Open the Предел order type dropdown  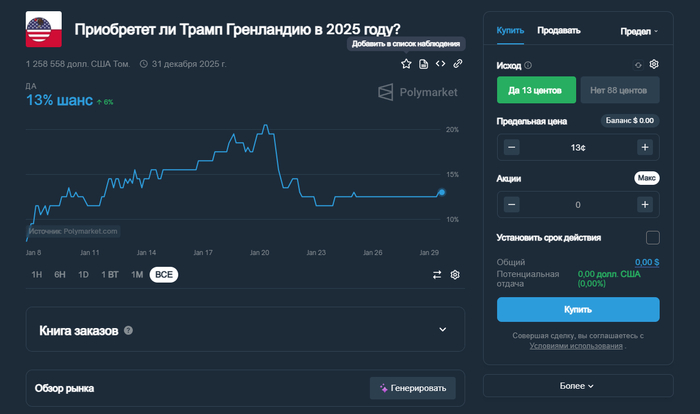pos(639,30)
